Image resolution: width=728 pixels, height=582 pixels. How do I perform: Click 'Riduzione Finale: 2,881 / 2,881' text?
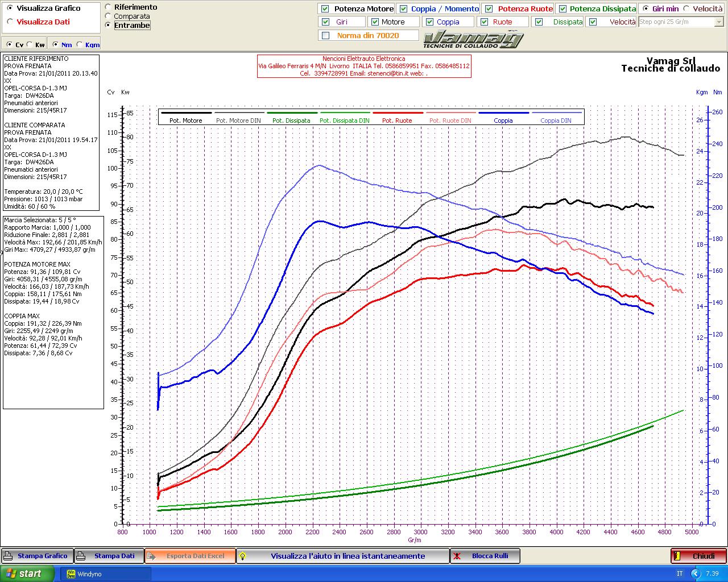click(x=47, y=235)
